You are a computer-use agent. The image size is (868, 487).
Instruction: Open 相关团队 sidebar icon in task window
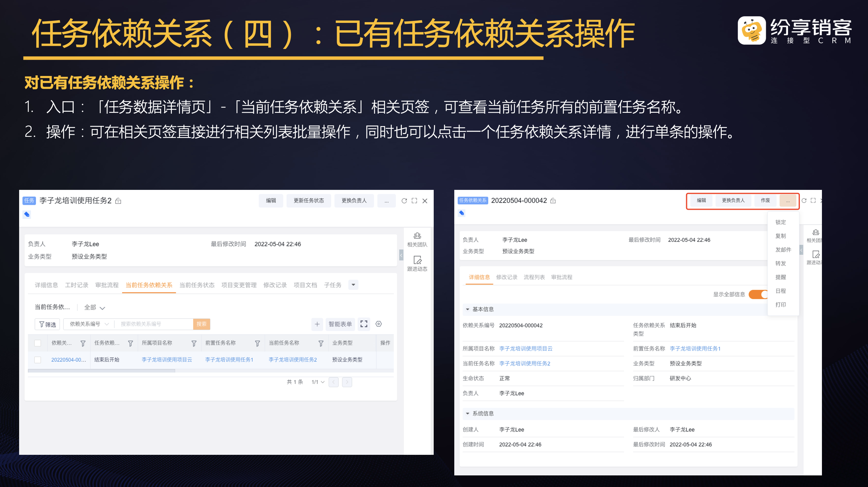click(x=417, y=239)
